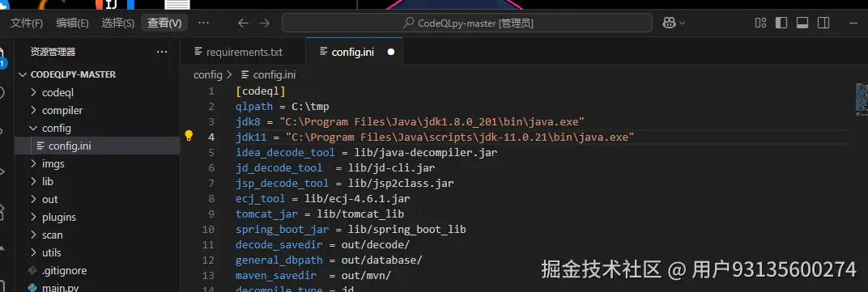Open the 编辑(E) menu
This screenshot has height=292, width=868.
72,23
